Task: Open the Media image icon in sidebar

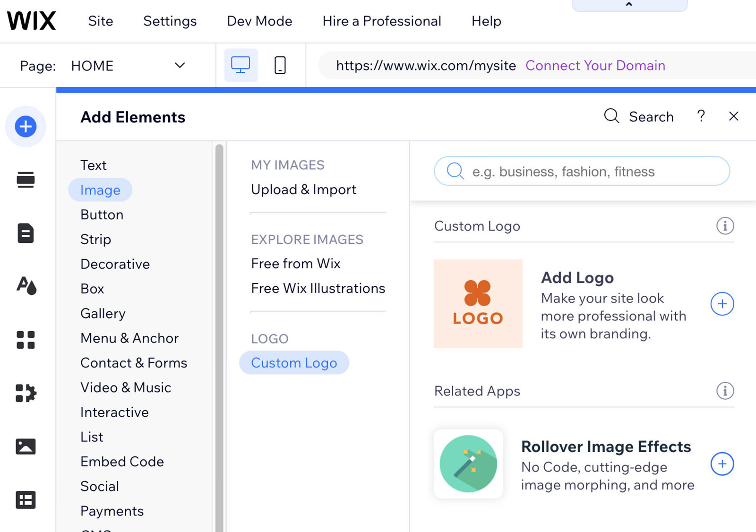Action: (x=26, y=446)
